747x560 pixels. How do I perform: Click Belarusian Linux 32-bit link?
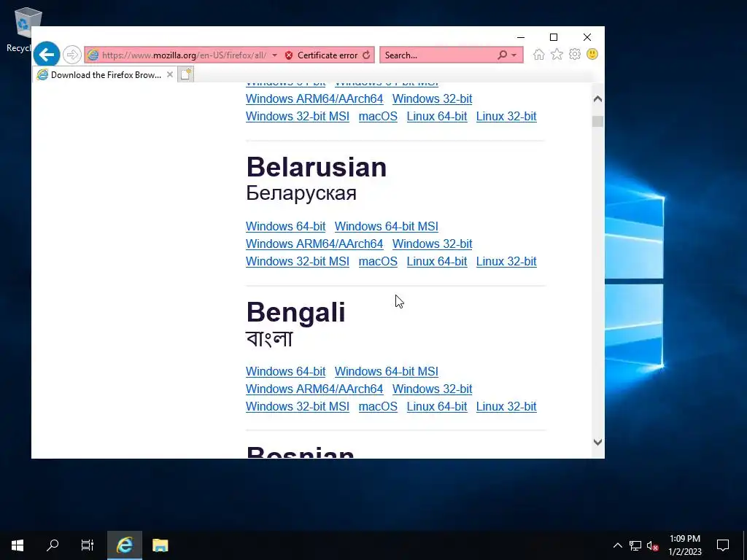(x=506, y=262)
